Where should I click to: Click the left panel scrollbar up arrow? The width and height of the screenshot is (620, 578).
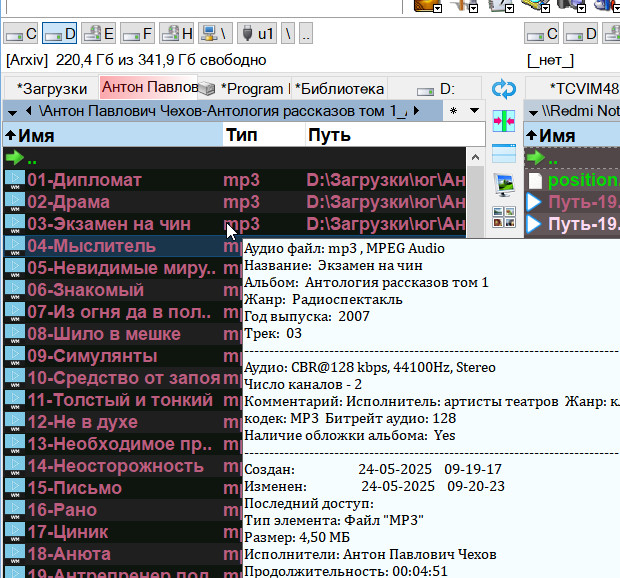[x=476, y=157]
